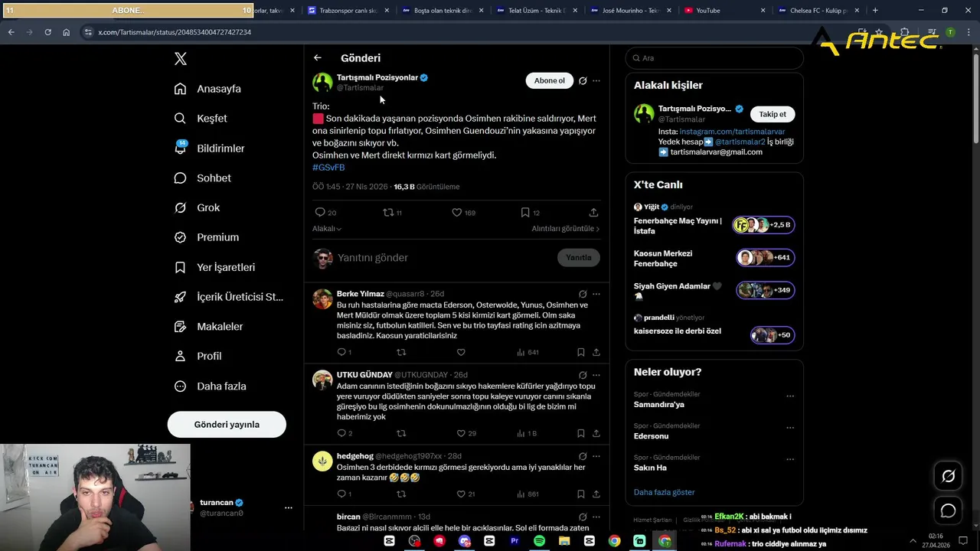Click the Yanıtla button
Image resolution: width=980 pixels, height=551 pixels.
[x=578, y=258]
